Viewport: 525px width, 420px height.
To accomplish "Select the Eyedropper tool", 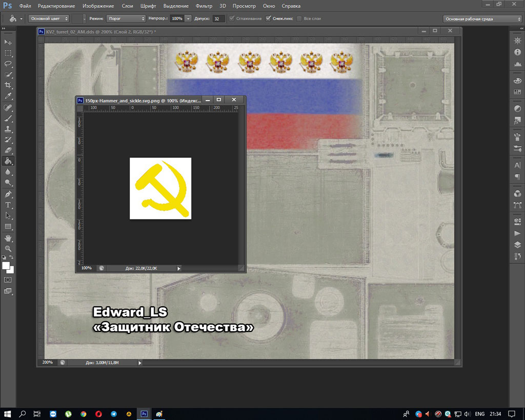I will click(x=8, y=96).
